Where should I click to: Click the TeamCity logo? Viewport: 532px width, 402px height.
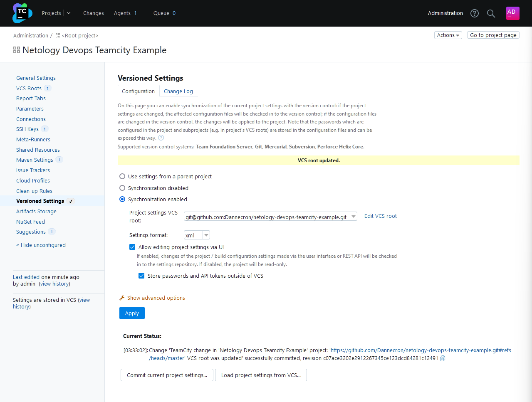[x=22, y=13]
